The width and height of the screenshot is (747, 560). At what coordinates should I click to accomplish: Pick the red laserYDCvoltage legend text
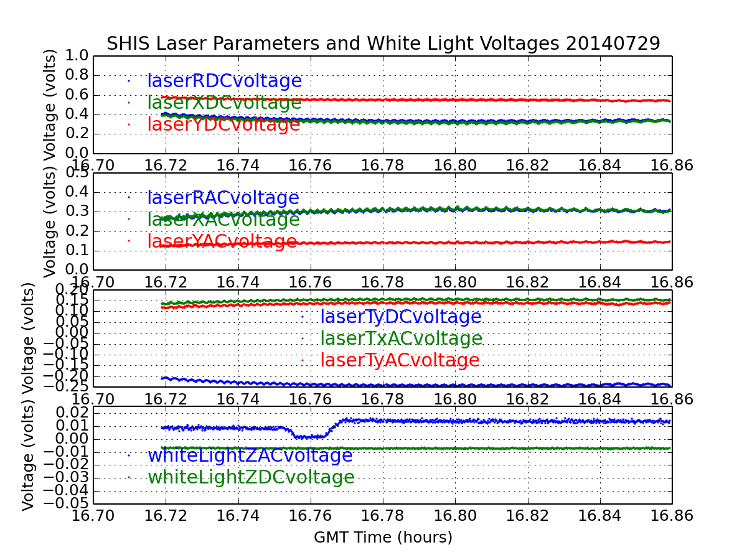[x=223, y=124]
